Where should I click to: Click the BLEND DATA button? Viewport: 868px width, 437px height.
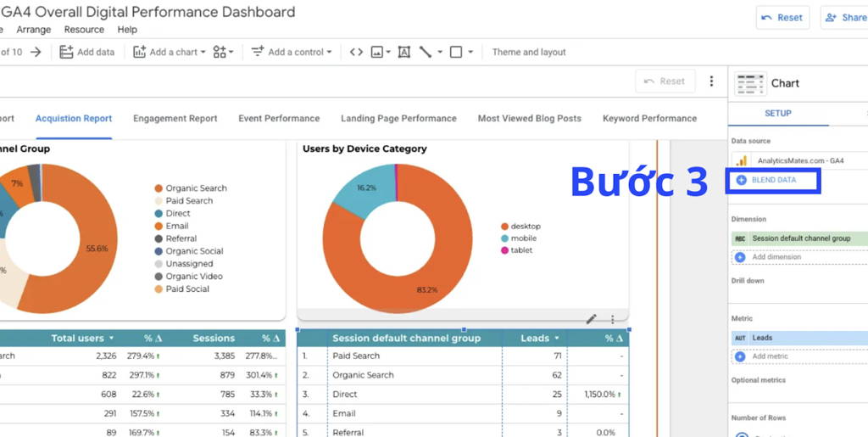773,180
